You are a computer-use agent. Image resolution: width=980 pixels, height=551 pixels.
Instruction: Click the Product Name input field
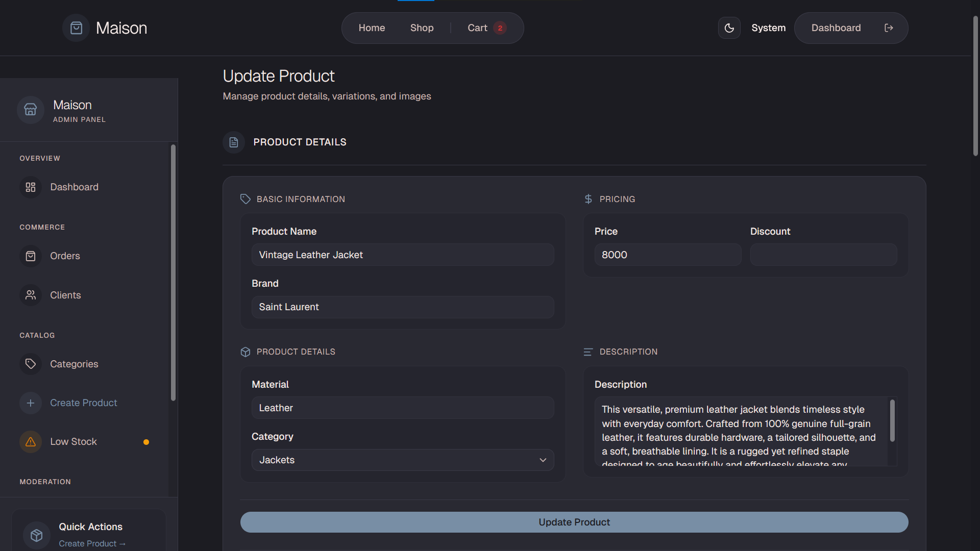click(x=403, y=255)
